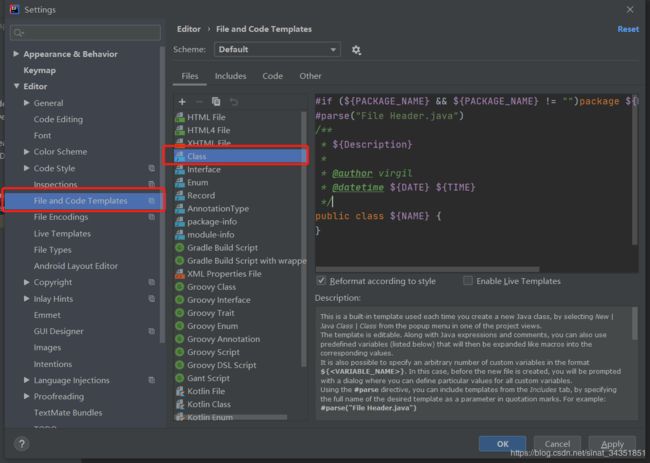Open GUI Designer settings
Viewport: 650px width, 463px height.
(58, 331)
